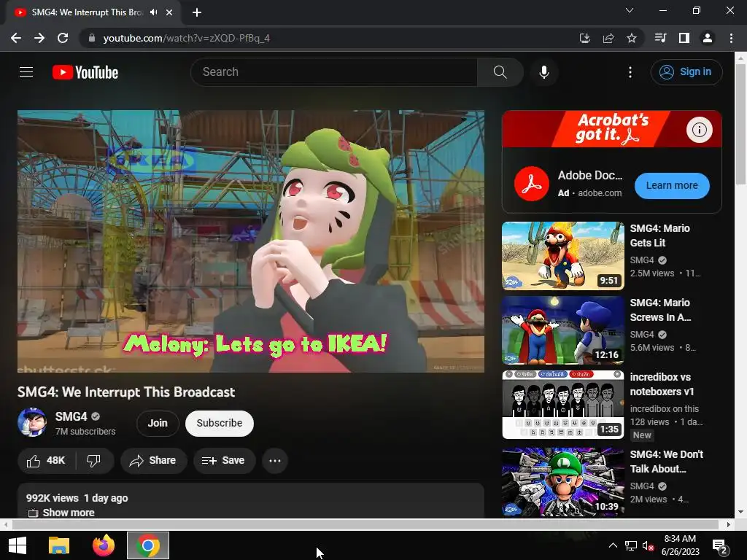Click the Adobe Acrobat ad logo
The width and height of the screenshot is (747, 560).
(x=532, y=184)
